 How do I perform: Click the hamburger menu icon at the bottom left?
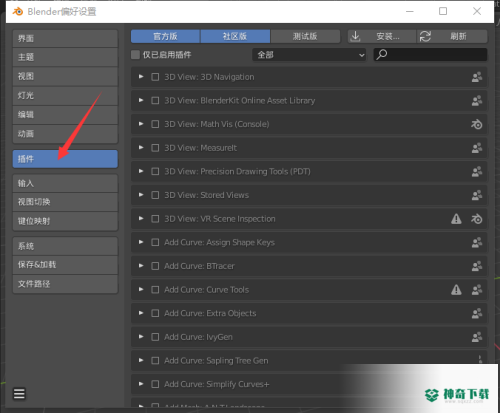coord(19,394)
